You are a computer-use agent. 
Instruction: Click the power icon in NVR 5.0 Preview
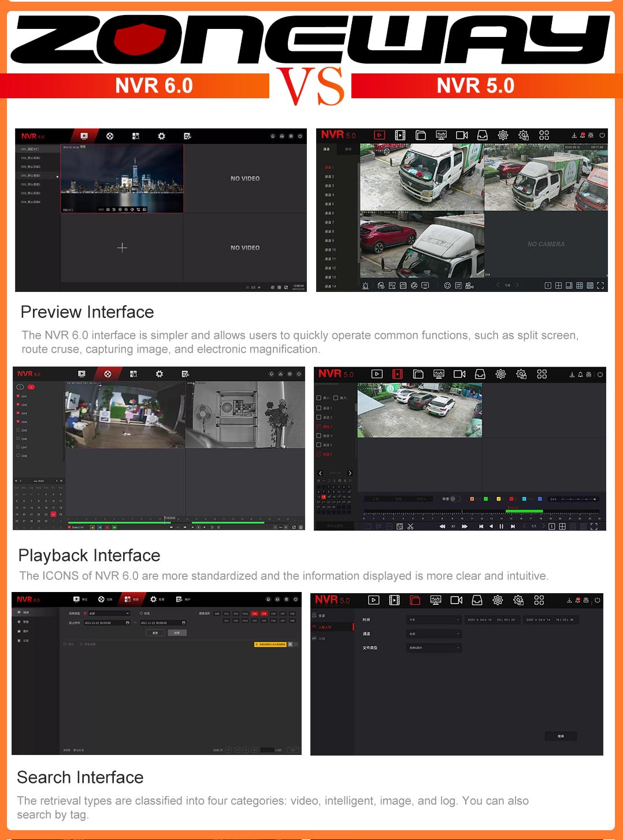pos(602,135)
